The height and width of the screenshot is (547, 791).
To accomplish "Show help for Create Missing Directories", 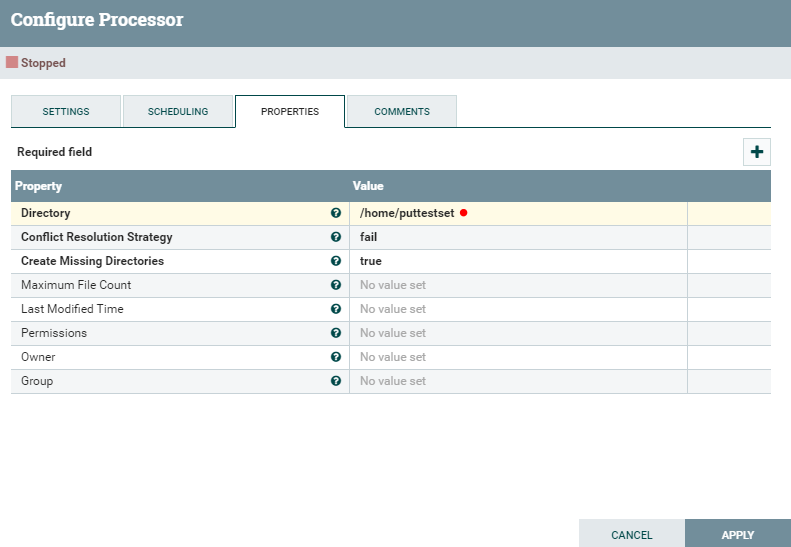I will click(335, 261).
